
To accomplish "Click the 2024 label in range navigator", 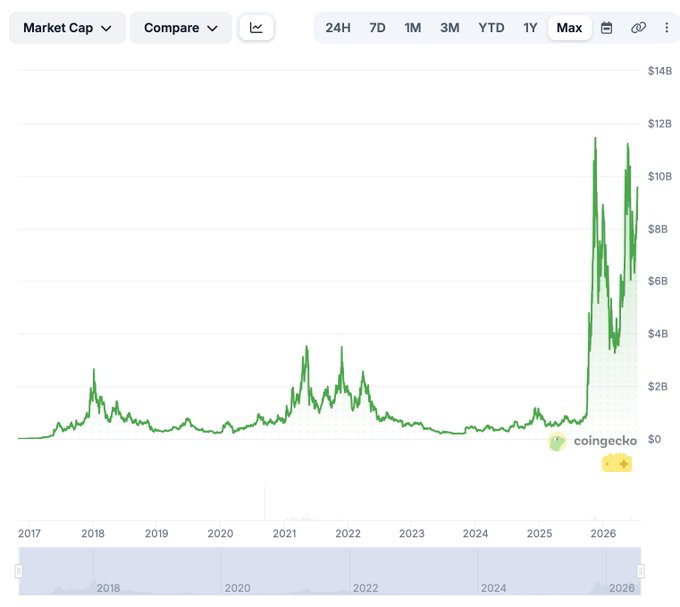I will tap(494, 588).
